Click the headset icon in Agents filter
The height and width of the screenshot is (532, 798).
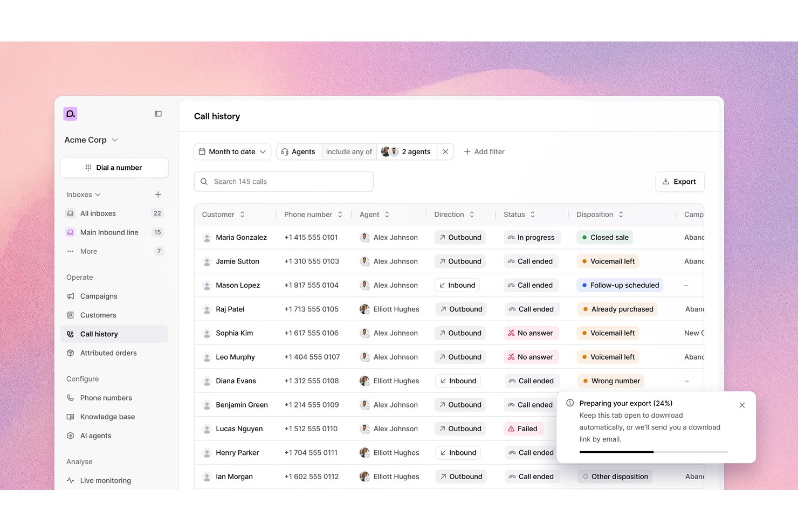click(285, 152)
